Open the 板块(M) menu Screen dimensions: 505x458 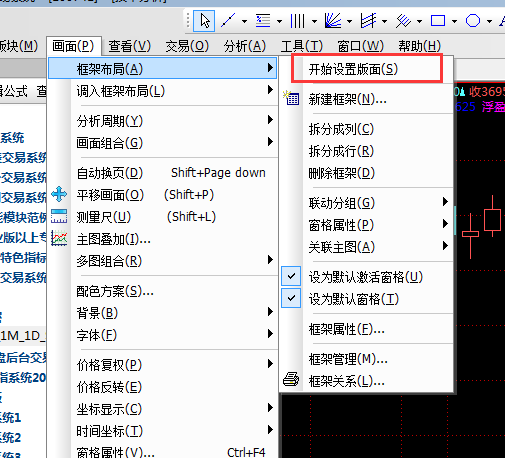(x=19, y=46)
